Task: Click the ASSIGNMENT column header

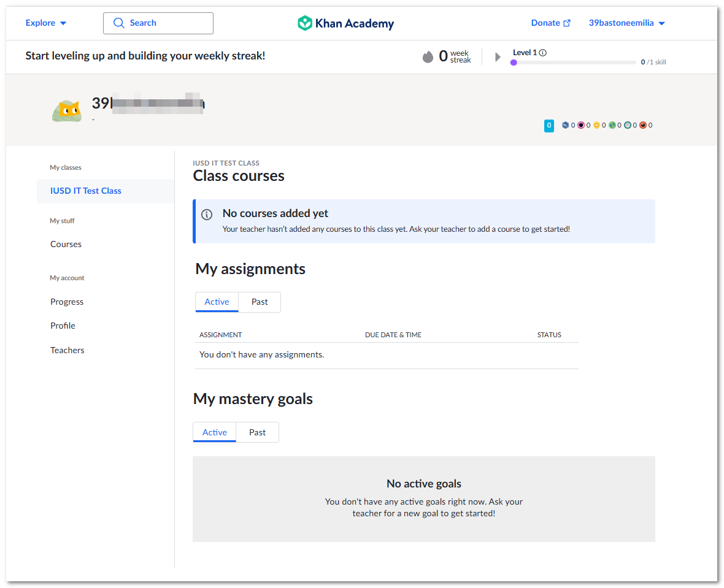Action: (x=221, y=335)
